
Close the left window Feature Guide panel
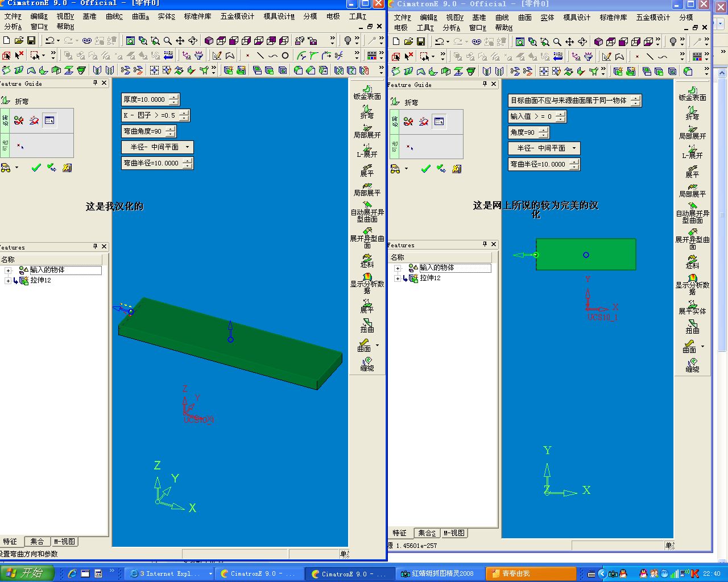pyautogui.click(x=104, y=83)
